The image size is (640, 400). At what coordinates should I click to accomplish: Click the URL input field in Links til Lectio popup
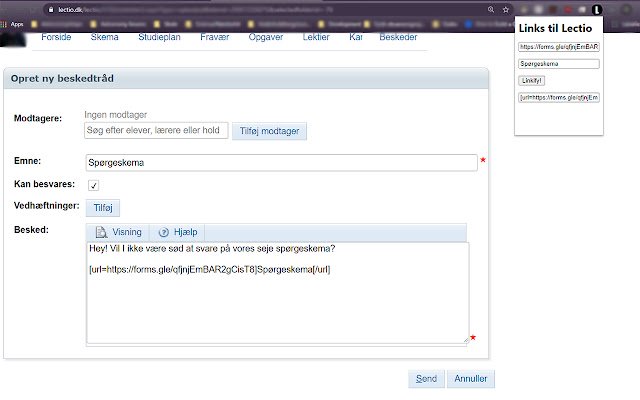[x=559, y=47]
